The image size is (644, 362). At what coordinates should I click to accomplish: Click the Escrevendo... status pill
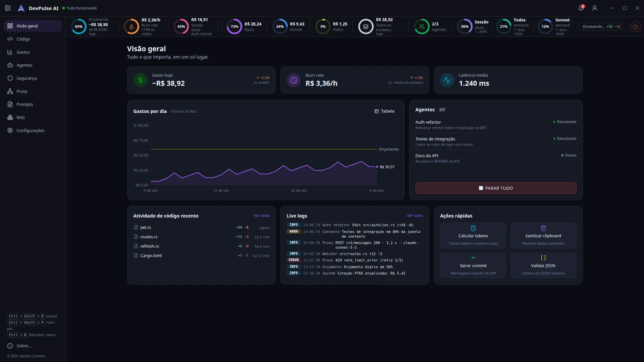coord(600,26)
